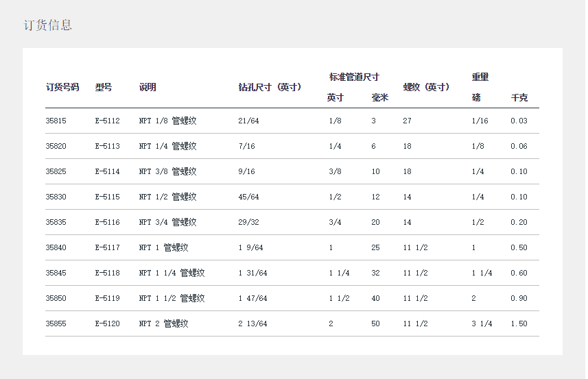Select the 钻孔尺寸（英寸） column header

pyautogui.click(x=270, y=87)
